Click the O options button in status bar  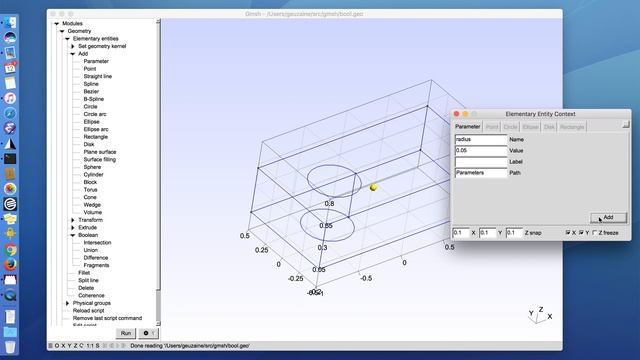click(57, 346)
